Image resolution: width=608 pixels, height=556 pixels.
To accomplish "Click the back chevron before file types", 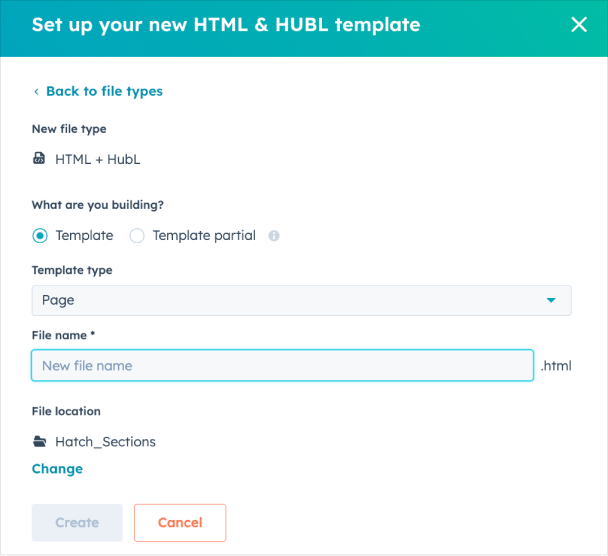I will coord(36,92).
